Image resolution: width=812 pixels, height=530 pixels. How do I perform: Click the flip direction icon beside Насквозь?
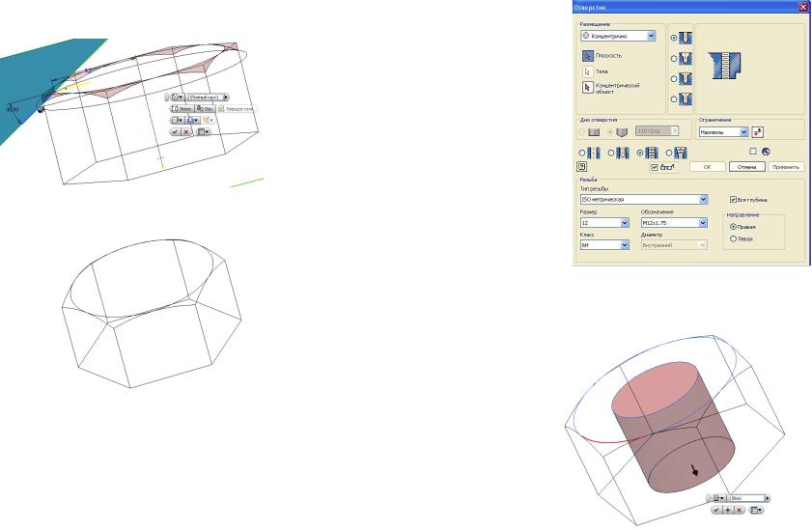[757, 132]
